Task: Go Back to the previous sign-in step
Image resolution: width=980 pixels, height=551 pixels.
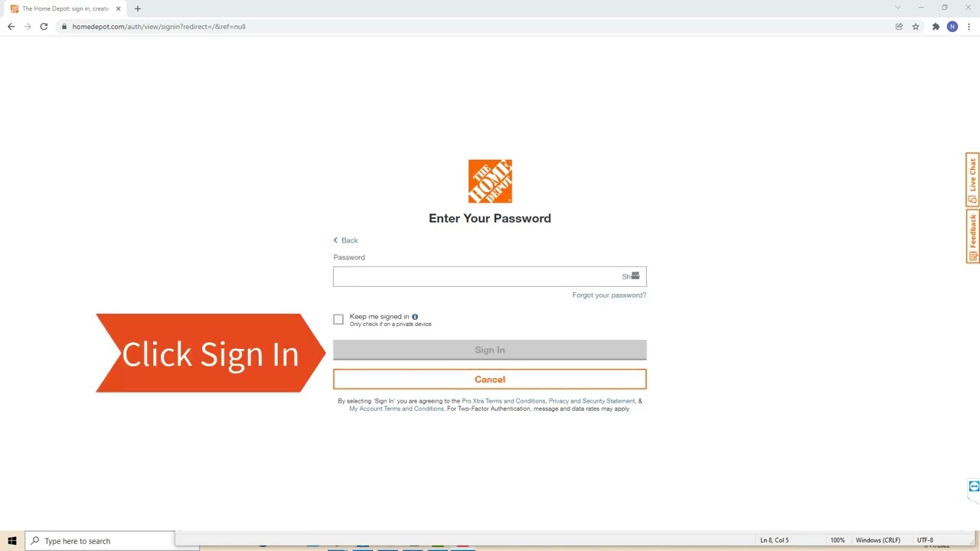Action: pyautogui.click(x=345, y=240)
